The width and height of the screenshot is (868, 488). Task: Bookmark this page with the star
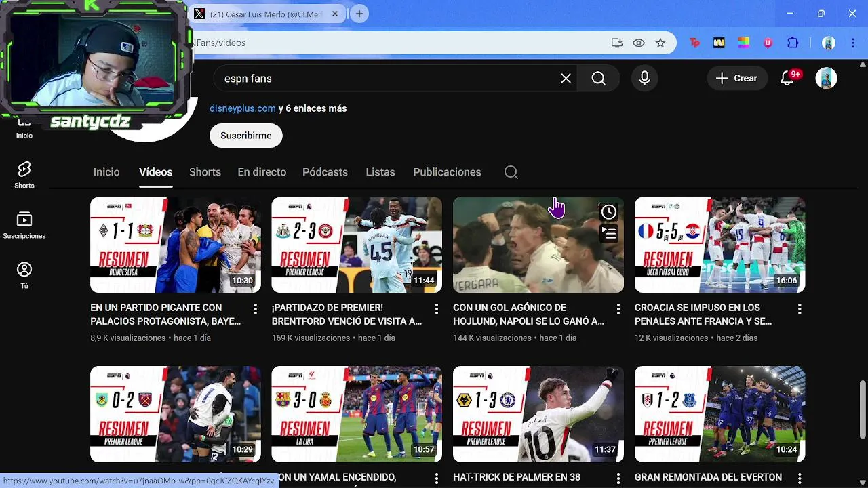point(660,43)
